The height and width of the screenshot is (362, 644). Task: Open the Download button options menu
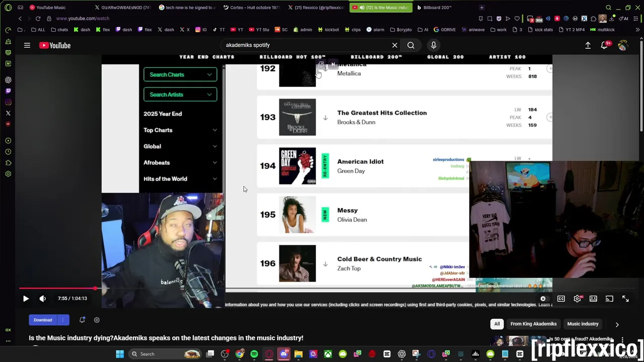coord(63,320)
